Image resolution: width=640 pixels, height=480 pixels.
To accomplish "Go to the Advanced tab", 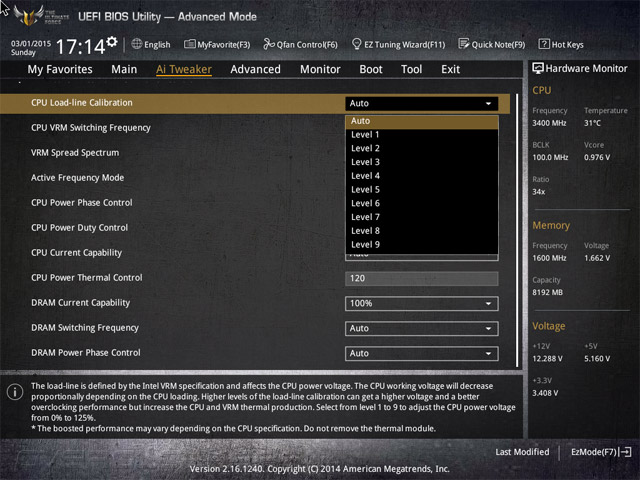I will tap(256, 69).
